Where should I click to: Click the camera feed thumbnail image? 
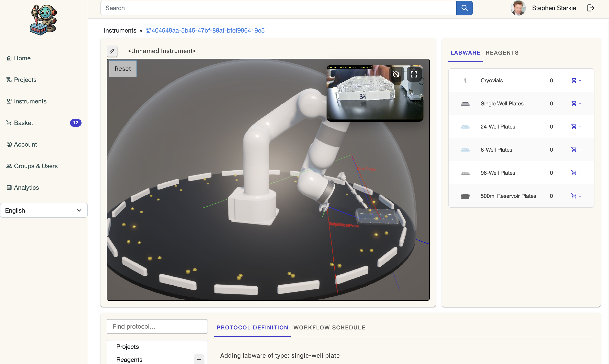[x=363, y=98]
